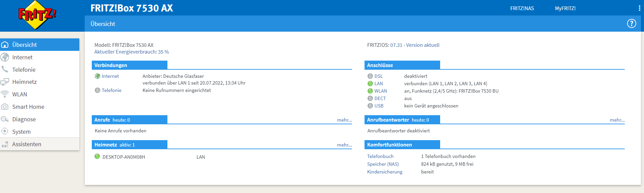Open the help question mark icon
This screenshot has width=644, height=193.
pyautogui.click(x=632, y=24)
